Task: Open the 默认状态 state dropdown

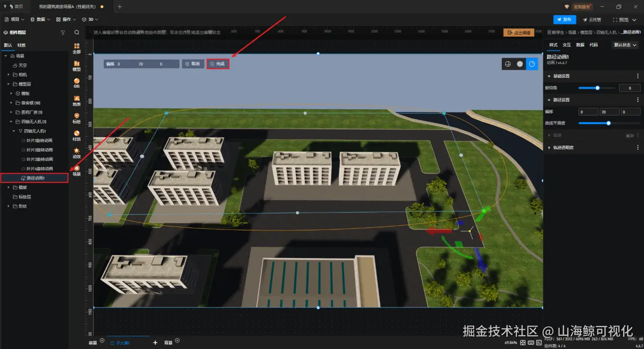Action: (x=625, y=45)
